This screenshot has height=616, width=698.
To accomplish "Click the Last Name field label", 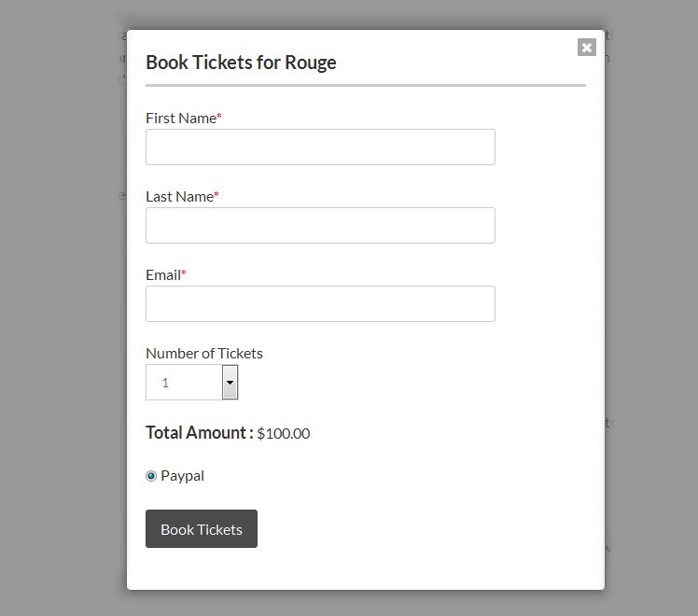I will [179, 197].
